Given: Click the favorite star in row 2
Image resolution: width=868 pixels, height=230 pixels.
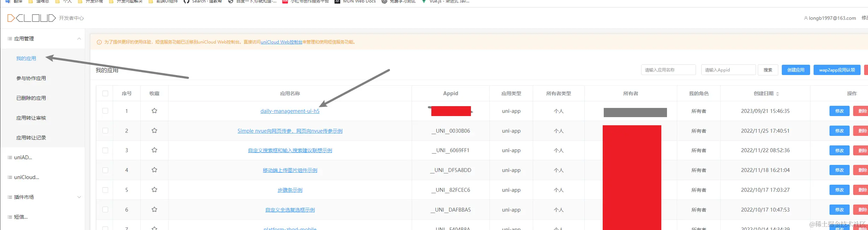Looking at the screenshot, I should [154, 131].
